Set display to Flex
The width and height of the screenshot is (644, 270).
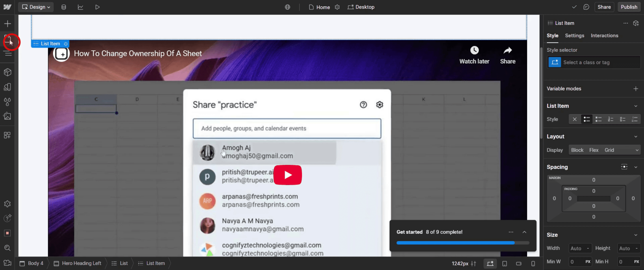coord(594,150)
